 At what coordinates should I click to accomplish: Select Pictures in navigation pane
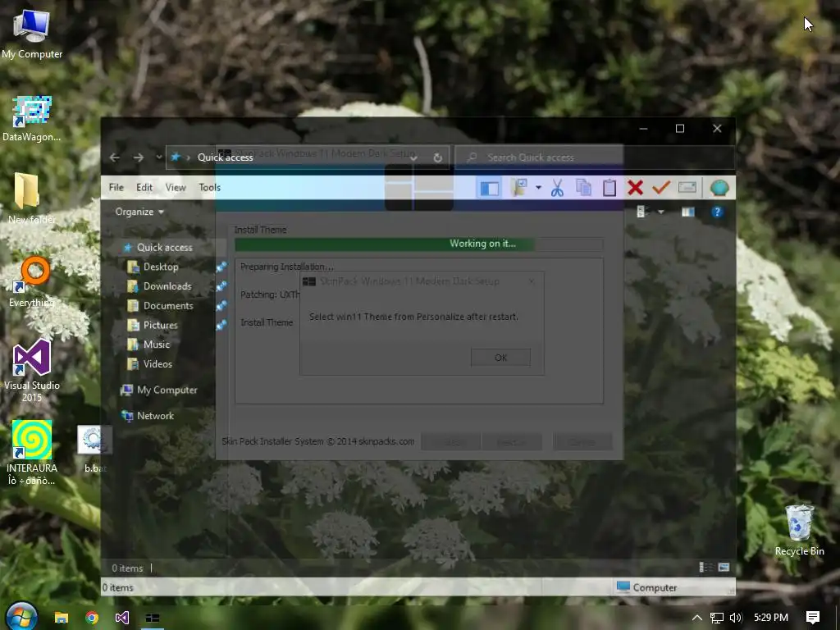pos(160,325)
